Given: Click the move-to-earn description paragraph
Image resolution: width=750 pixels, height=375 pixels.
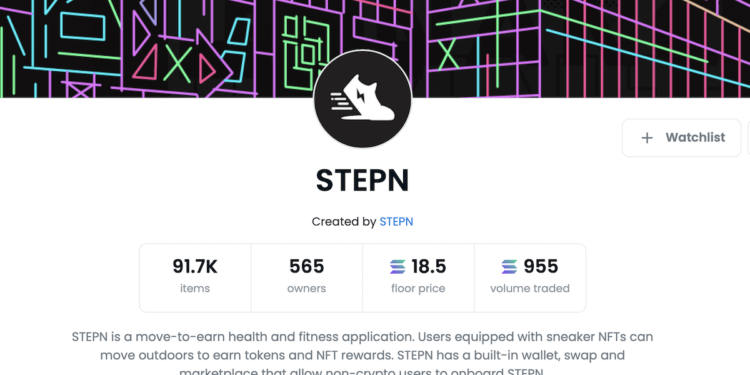Looking at the screenshot, I should (x=363, y=355).
